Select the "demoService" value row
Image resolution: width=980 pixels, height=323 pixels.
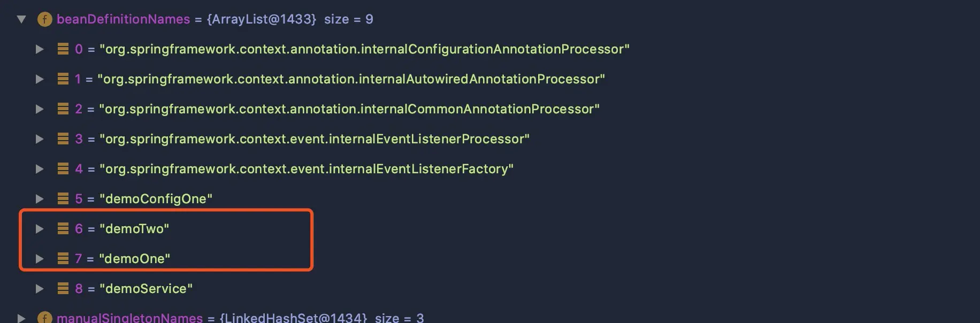click(x=134, y=289)
